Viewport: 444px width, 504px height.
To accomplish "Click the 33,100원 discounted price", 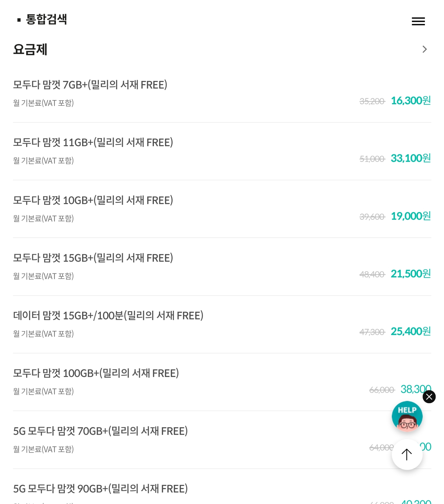I will coord(411,159).
